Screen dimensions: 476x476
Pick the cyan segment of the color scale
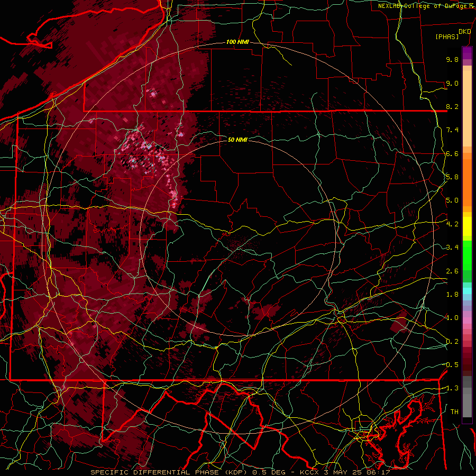[x=467, y=291]
